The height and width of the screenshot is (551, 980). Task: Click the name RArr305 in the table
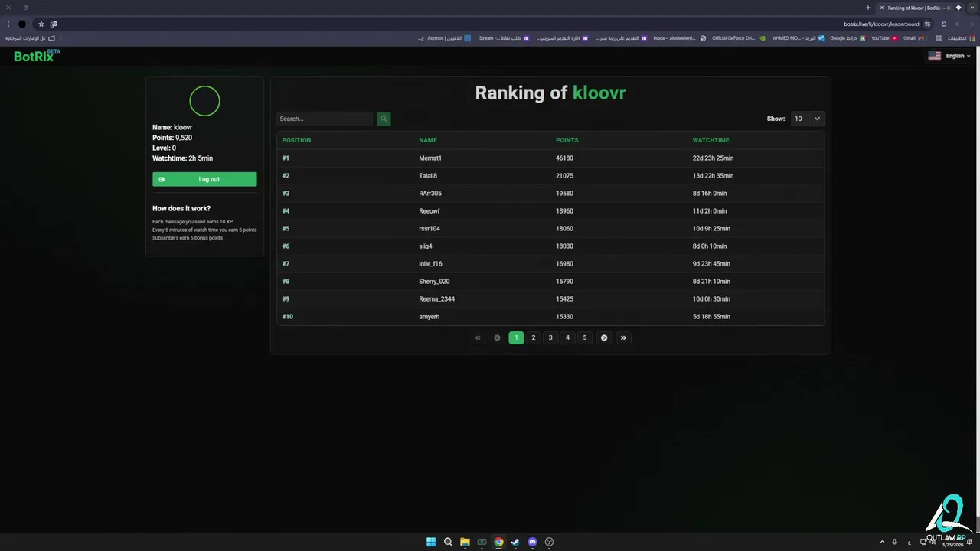click(x=430, y=194)
